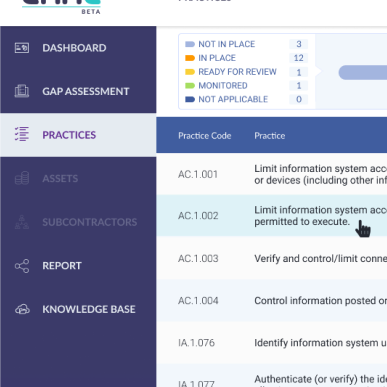Click the Knowledge Base cloud icon
Screen dimensions: 387x387
click(22, 309)
